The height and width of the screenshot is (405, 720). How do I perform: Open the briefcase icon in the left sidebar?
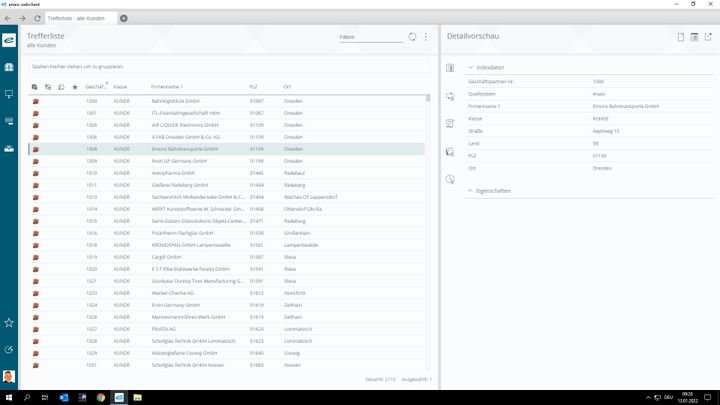pyautogui.click(x=9, y=148)
